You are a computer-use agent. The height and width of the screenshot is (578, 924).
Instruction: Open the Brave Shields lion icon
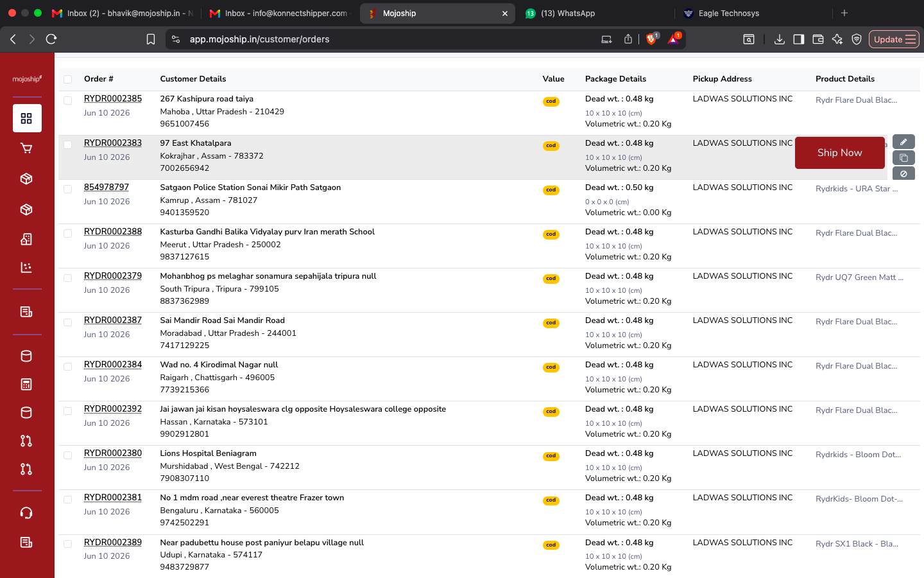pyautogui.click(x=651, y=39)
